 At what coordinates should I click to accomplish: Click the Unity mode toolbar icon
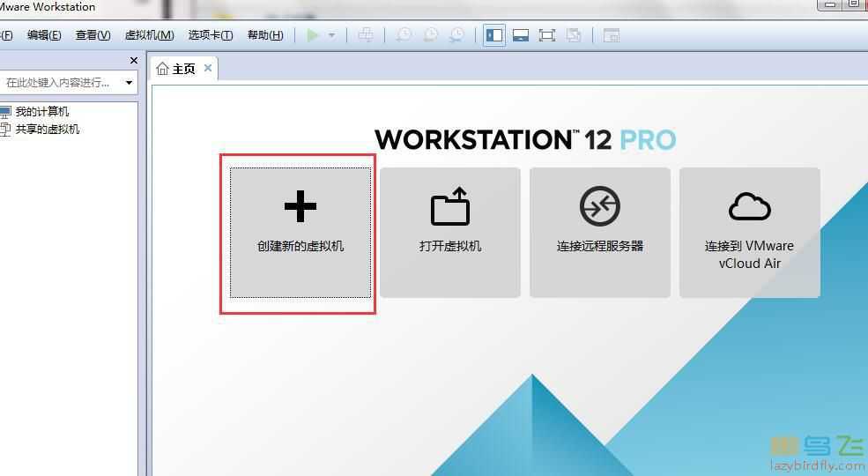tap(574, 35)
